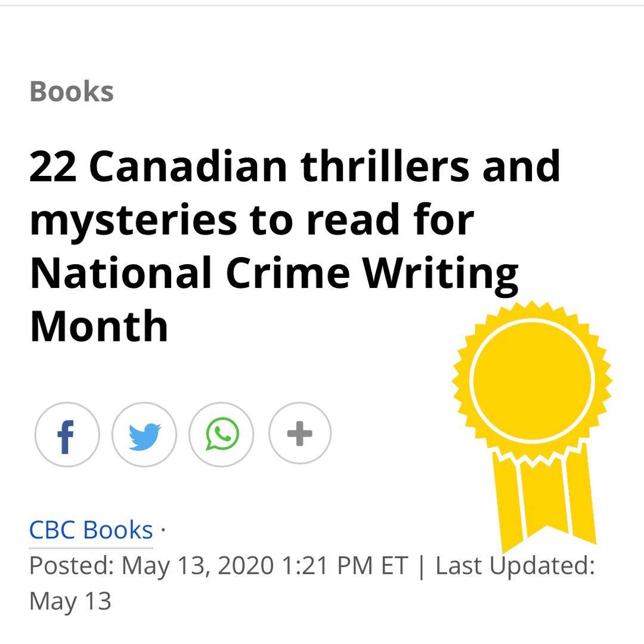This screenshot has width=644, height=644.
Task: Go to the Books section label
Action: 72,91
